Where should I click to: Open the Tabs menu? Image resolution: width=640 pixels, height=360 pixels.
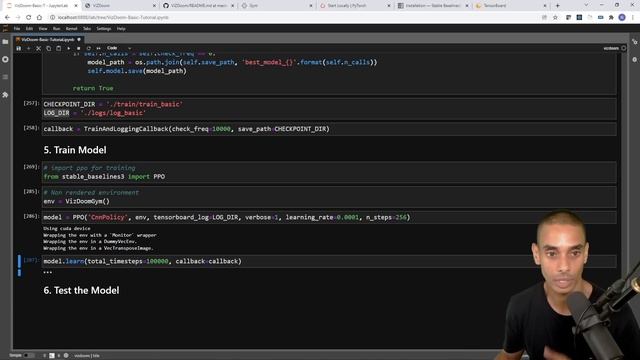pos(87,29)
